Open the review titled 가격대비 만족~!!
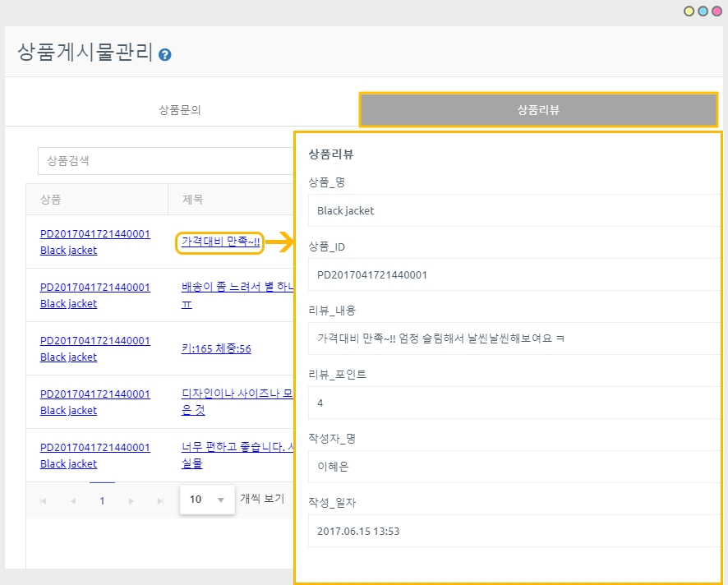 coord(220,242)
